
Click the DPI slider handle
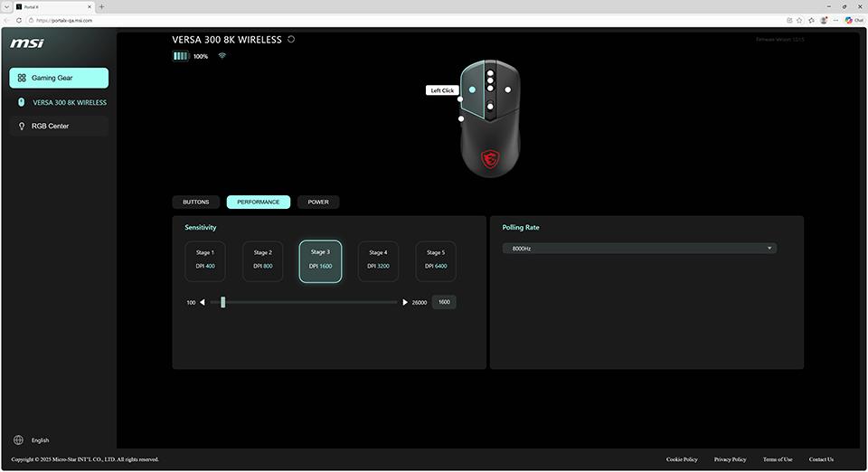[223, 302]
